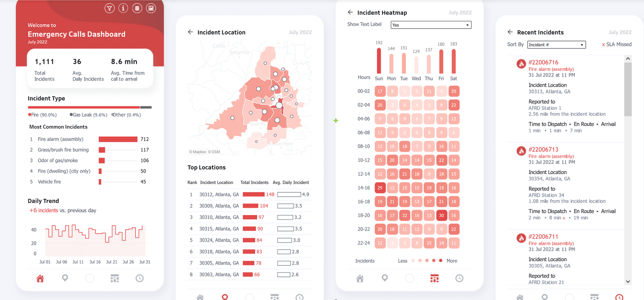
Task: Go back from the Incident Heatmap panel
Action: pos(350,12)
